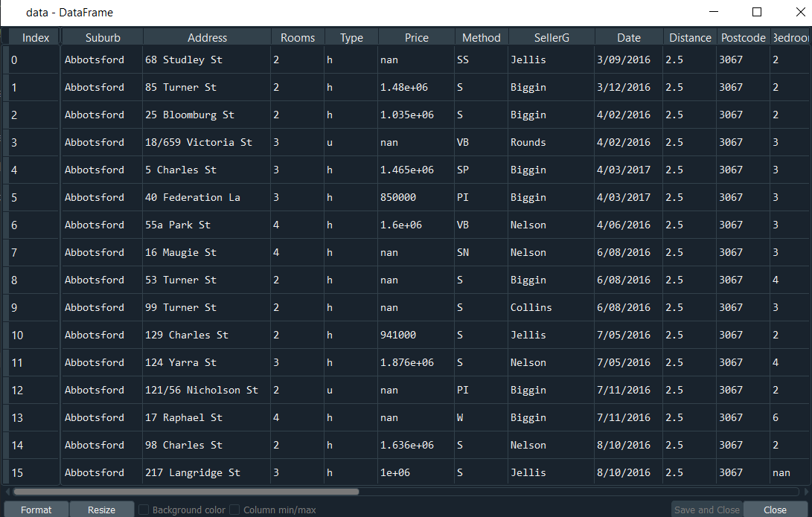Image resolution: width=812 pixels, height=517 pixels.
Task: Select the cell '18/659 Victoria St'
Action: tap(207, 142)
